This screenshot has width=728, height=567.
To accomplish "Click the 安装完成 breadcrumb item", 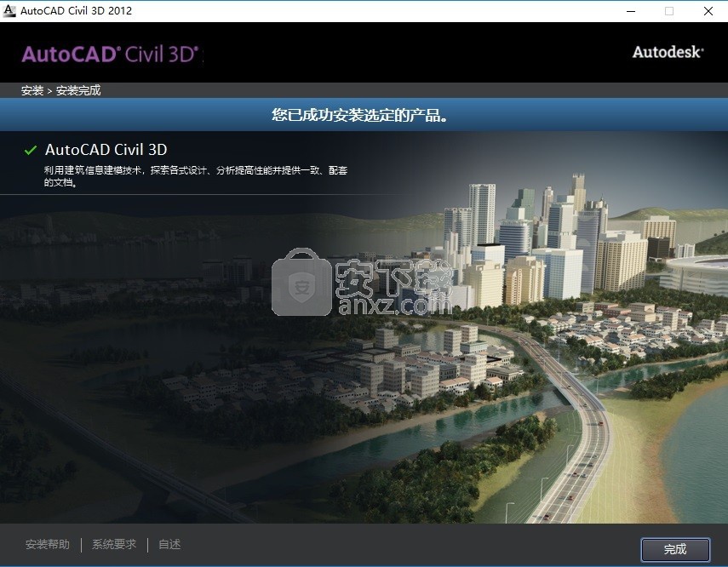I will tap(78, 90).
